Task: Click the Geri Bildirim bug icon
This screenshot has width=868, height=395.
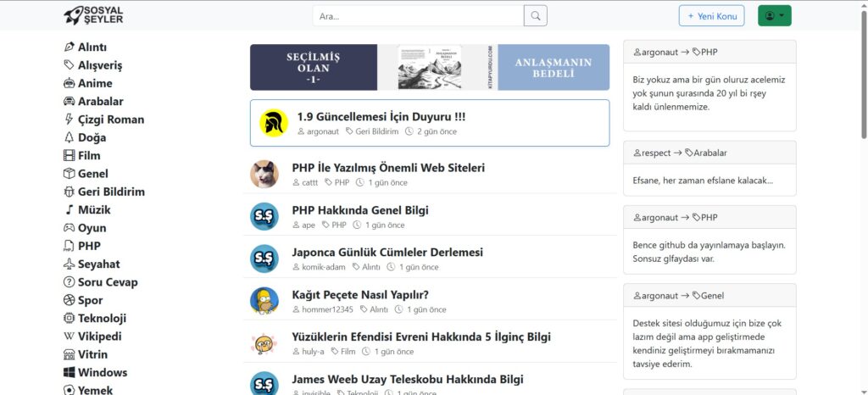Action: point(70,192)
